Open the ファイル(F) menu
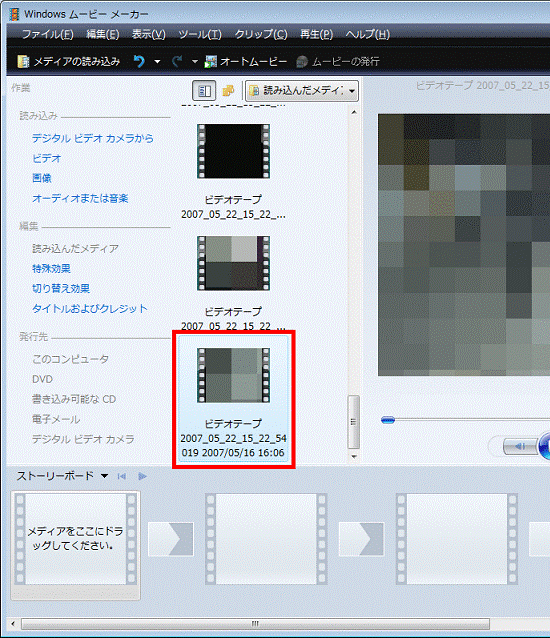550x638 pixels. 48,34
